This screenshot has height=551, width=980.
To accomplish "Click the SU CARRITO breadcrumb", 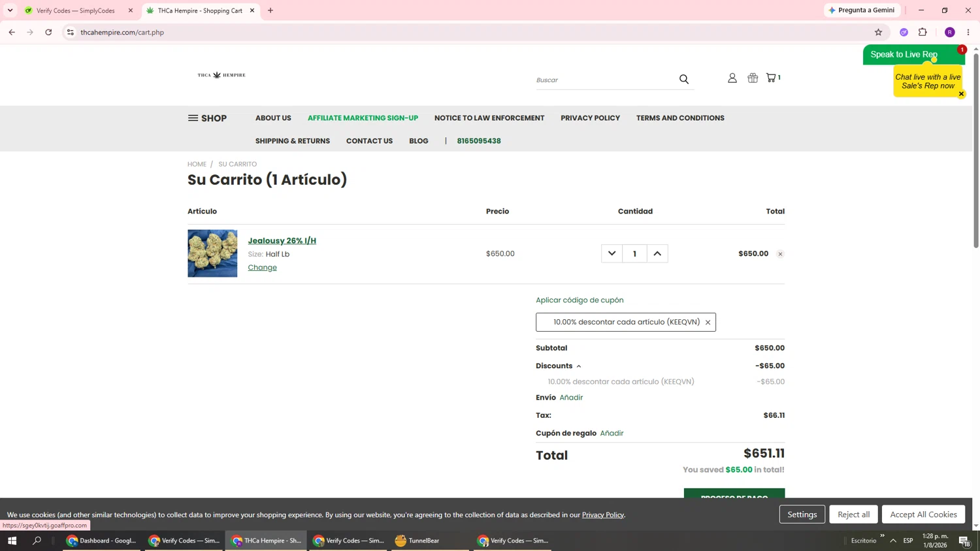I will [238, 165].
